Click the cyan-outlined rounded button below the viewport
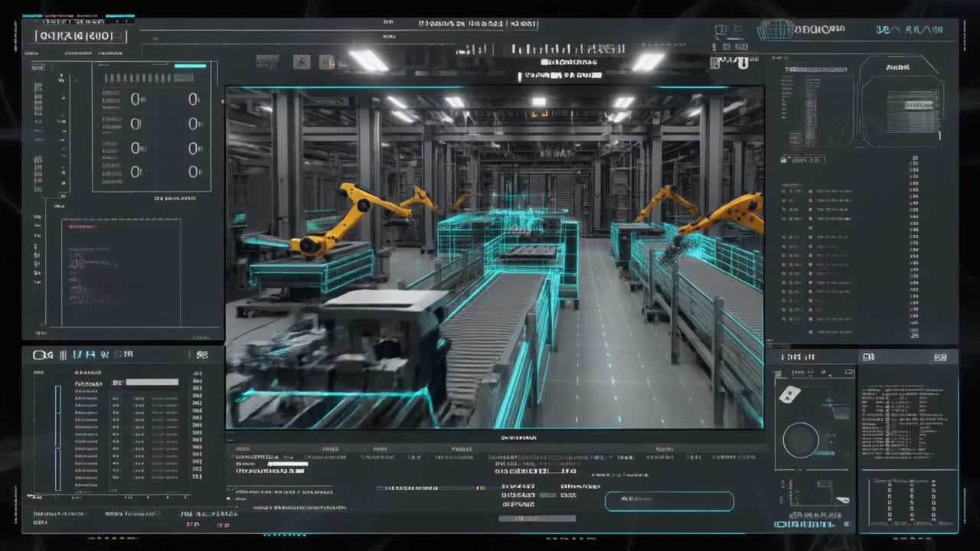Screen dimensions: 980x551 669,501
